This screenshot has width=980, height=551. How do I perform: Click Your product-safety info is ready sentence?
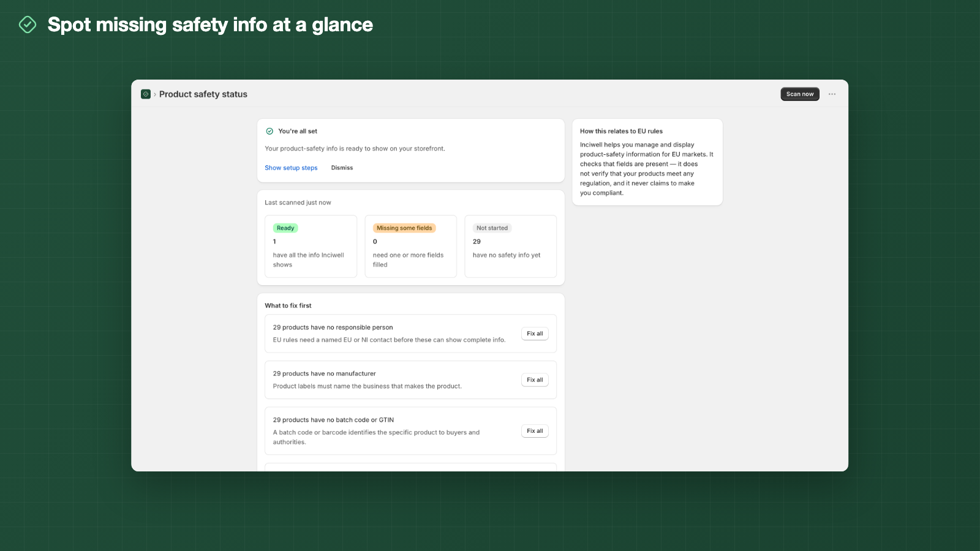coord(355,149)
